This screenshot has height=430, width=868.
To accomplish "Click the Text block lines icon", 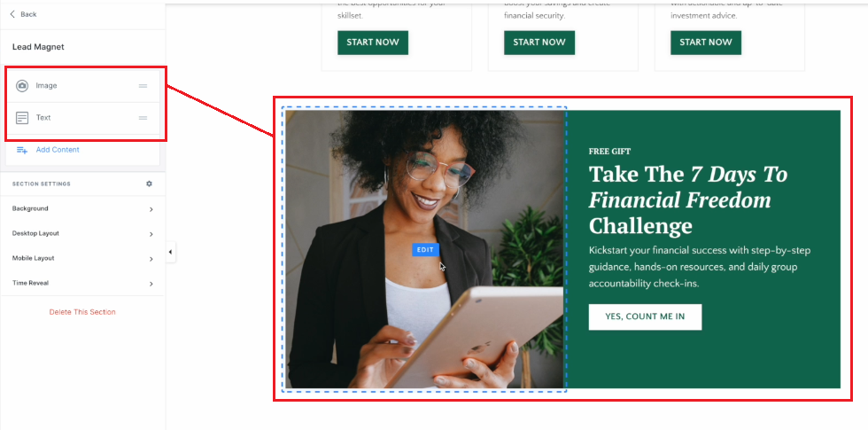I will tap(22, 118).
